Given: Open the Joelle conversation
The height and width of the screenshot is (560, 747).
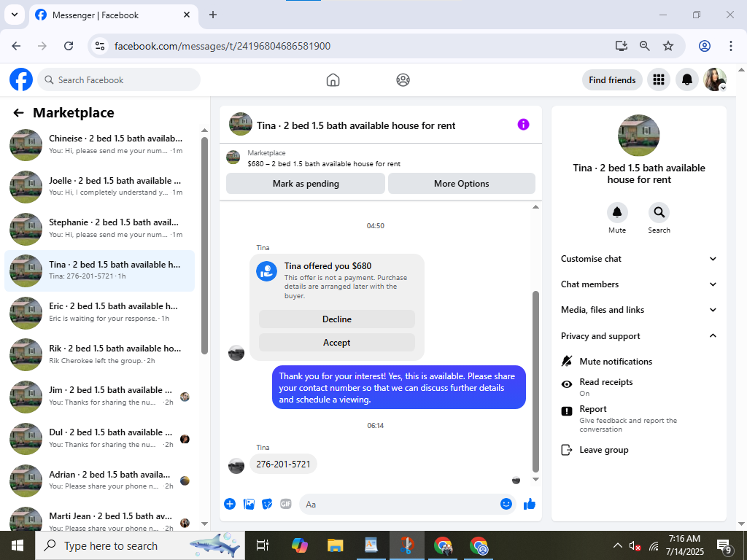Looking at the screenshot, I should [99, 186].
